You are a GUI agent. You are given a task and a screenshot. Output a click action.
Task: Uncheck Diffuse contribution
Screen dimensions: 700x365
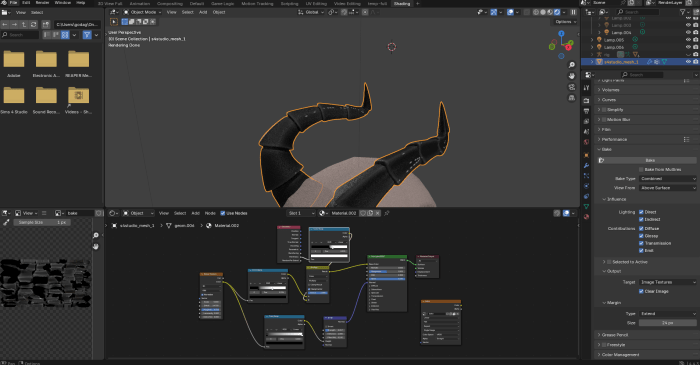point(641,228)
